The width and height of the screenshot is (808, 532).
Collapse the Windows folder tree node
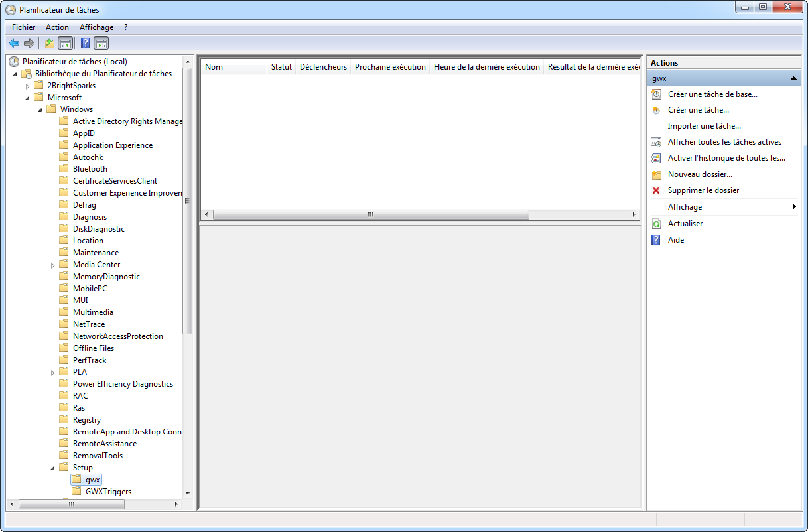tap(40, 110)
